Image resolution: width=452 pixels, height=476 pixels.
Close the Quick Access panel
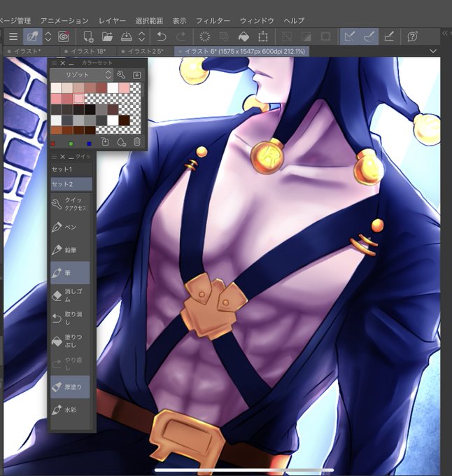coord(62,157)
